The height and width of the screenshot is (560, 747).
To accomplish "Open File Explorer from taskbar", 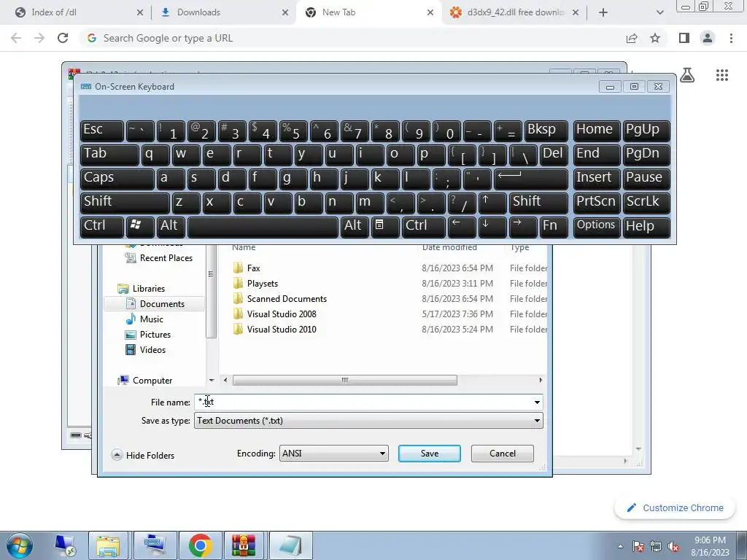I will 108,545.
